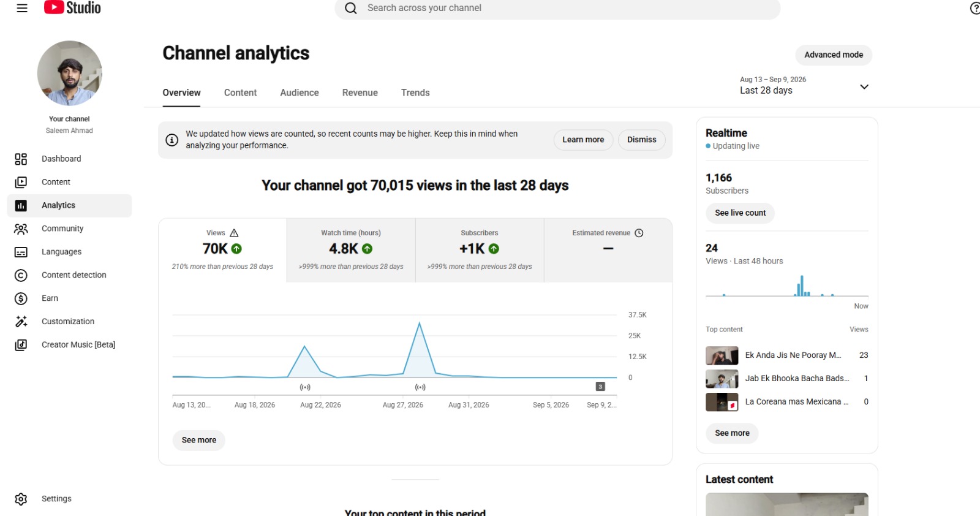This screenshot has height=516, width=980.
Task: Open the Ek Anda Jis Ne Pooray video thumbnail
Action: tap(722, 356)
